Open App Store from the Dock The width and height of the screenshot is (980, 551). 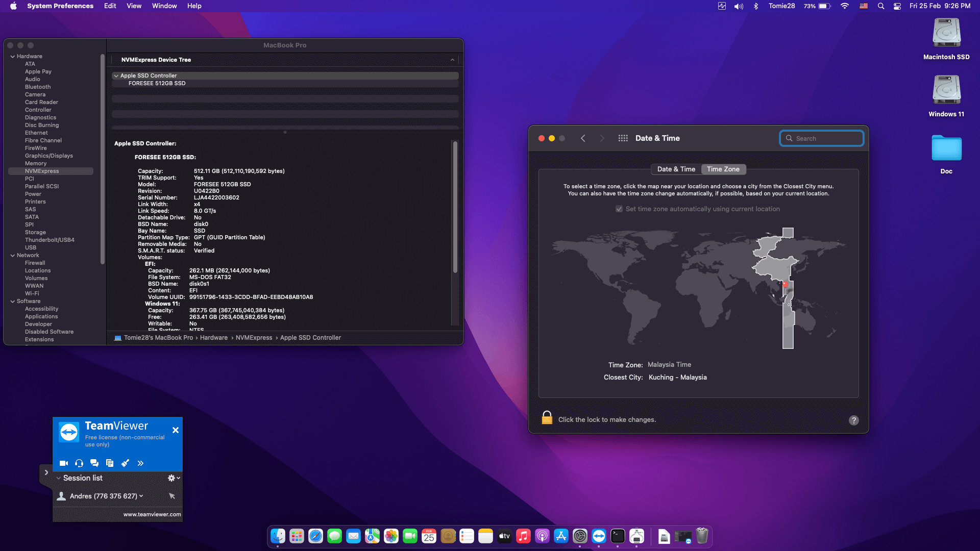point(561,536)
